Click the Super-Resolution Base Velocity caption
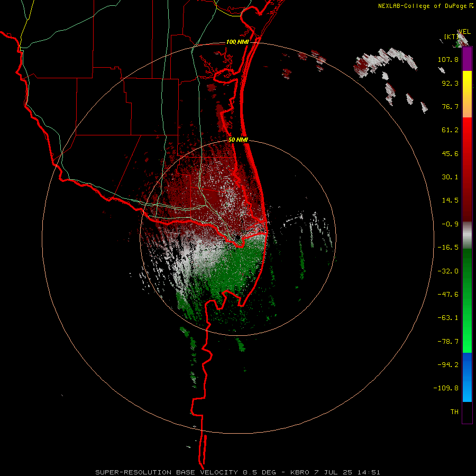Viewport: 476px width, 476px height. (x=237, y=472)
